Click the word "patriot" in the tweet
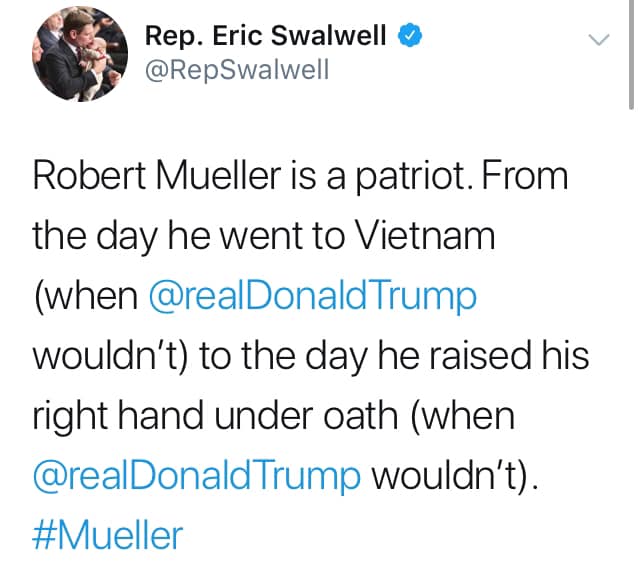Viewport: 640px width, 578px height. coord(410,178)
